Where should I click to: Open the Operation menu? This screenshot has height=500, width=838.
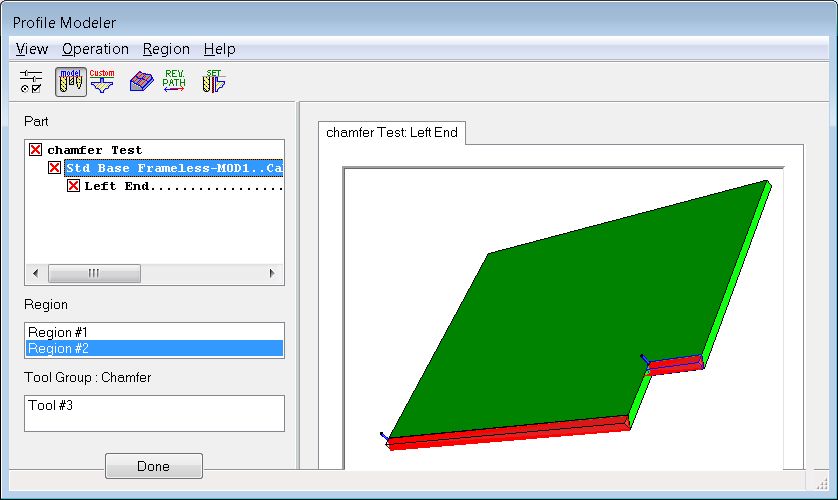(x=95, y=49)
